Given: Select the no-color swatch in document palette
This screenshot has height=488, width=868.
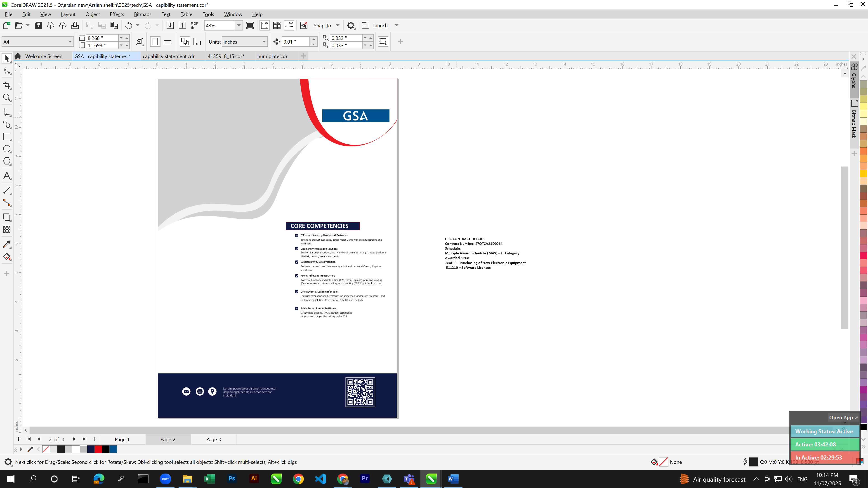Looking at the screenshot, I should coord(46,449).
